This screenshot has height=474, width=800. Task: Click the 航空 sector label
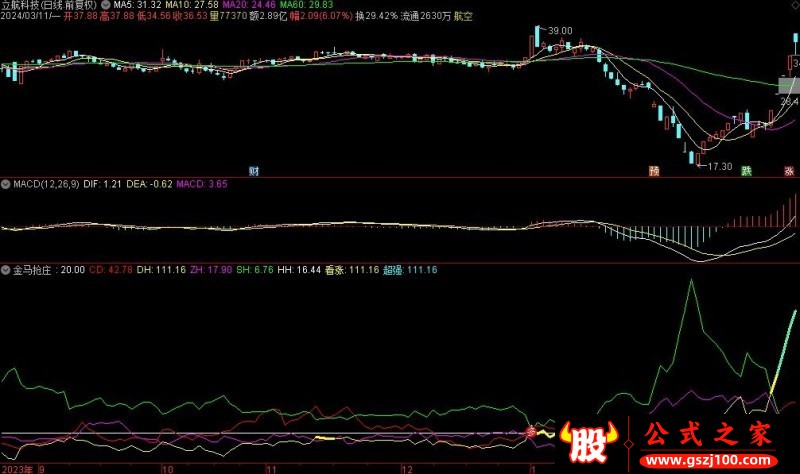463,16
